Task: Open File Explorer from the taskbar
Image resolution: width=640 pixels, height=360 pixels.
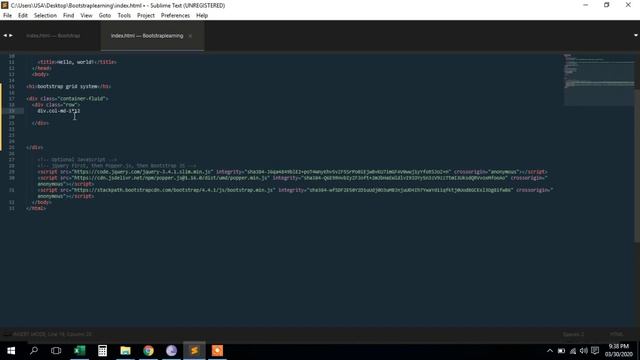Action: point(125,351)
